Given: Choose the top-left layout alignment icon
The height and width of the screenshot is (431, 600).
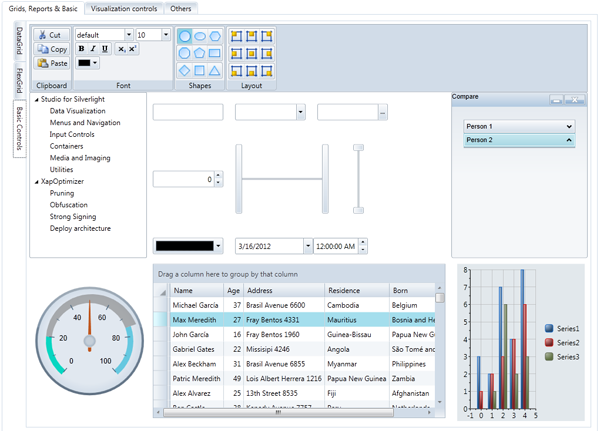Looking at the screenshot, I should pyautogui.click(x=237, y=36).
